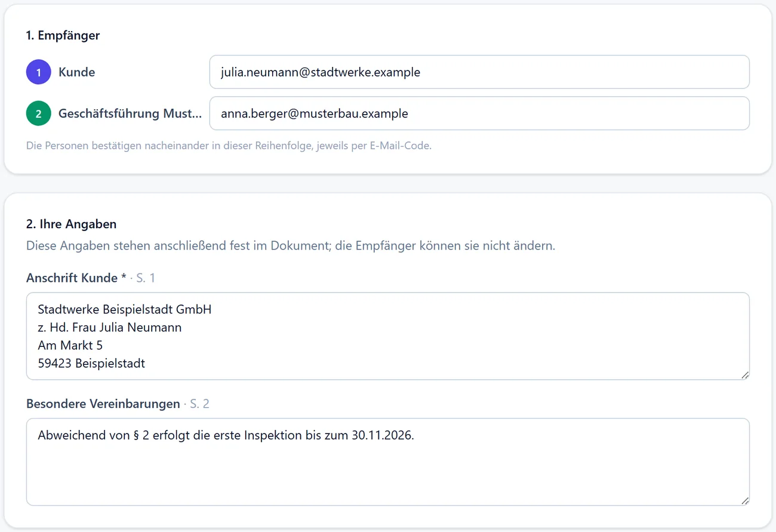Click the line '59423 Beispielstadt'
Viewport: 776px width, 532px height.
[x=91, y=363]
